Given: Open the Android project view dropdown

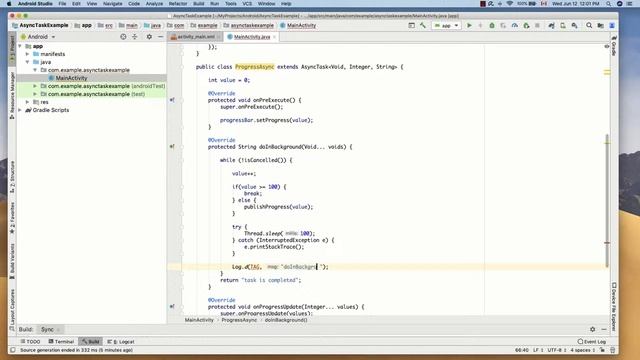Looking at the screenshot, I should tap(38, 37).
